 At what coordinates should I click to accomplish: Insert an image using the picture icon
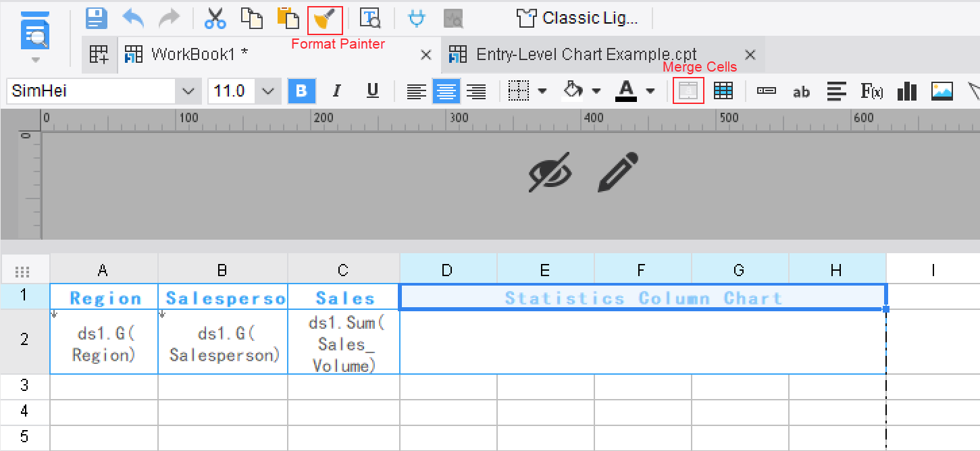942,90
